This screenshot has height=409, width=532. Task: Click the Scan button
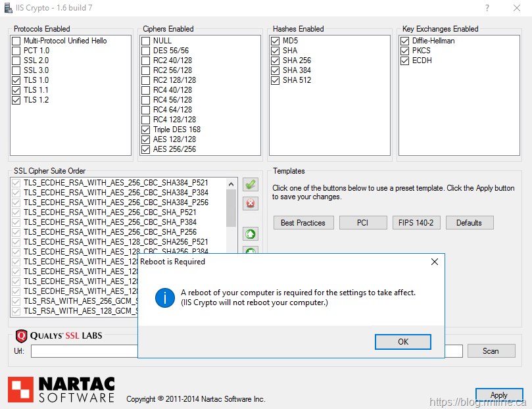(x=491, y=351)
